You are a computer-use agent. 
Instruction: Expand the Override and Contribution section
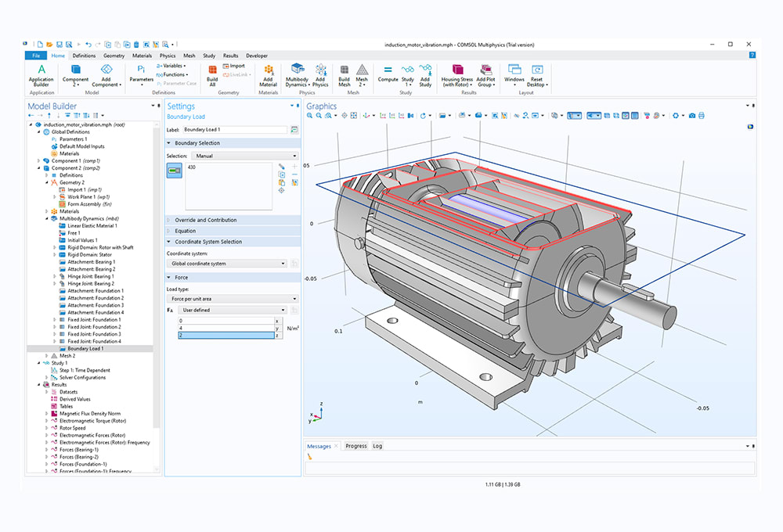point(205,220)
